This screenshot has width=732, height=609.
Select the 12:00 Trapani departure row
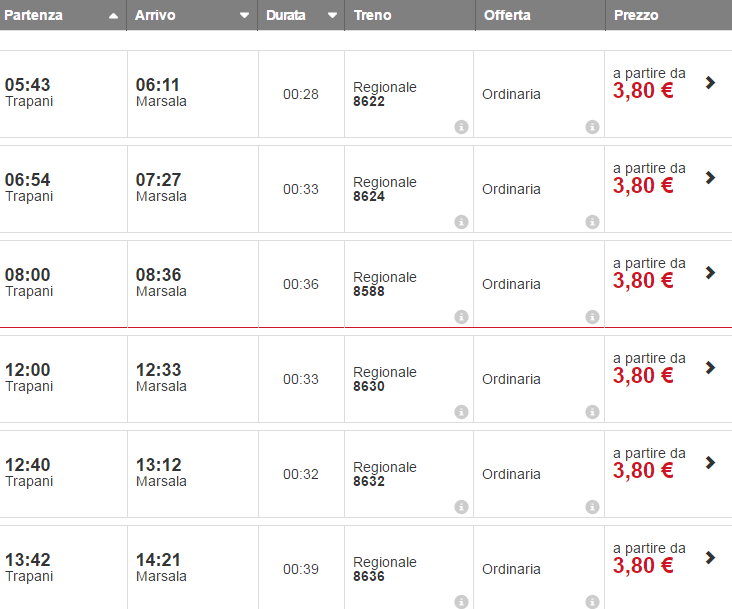pos(28,377)
